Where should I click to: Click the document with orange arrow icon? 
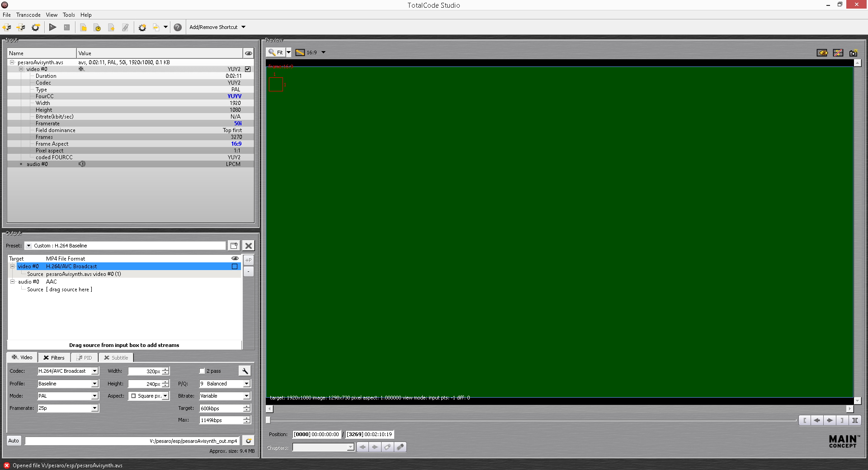111,27
